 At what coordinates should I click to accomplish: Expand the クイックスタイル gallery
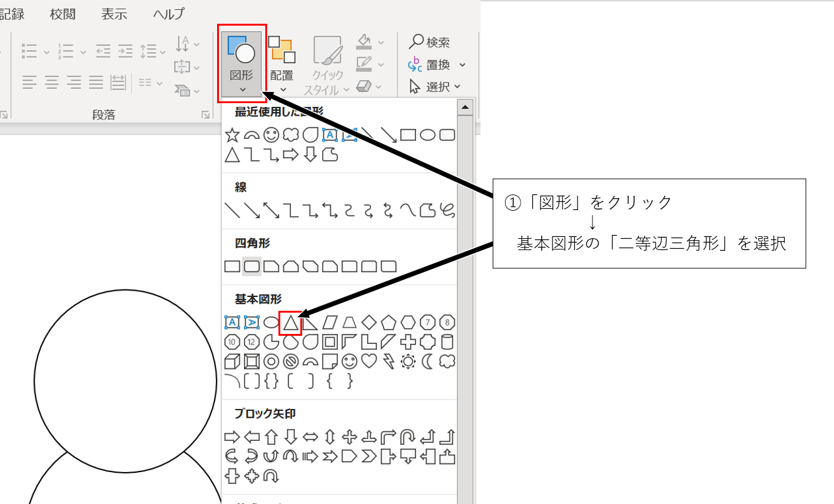click(x=328, y=64)
